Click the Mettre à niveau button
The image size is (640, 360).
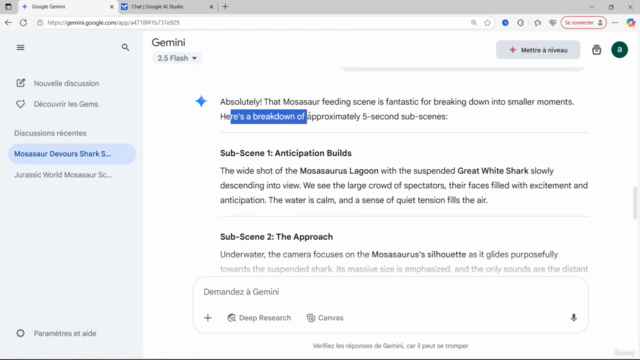click(538, 50)
